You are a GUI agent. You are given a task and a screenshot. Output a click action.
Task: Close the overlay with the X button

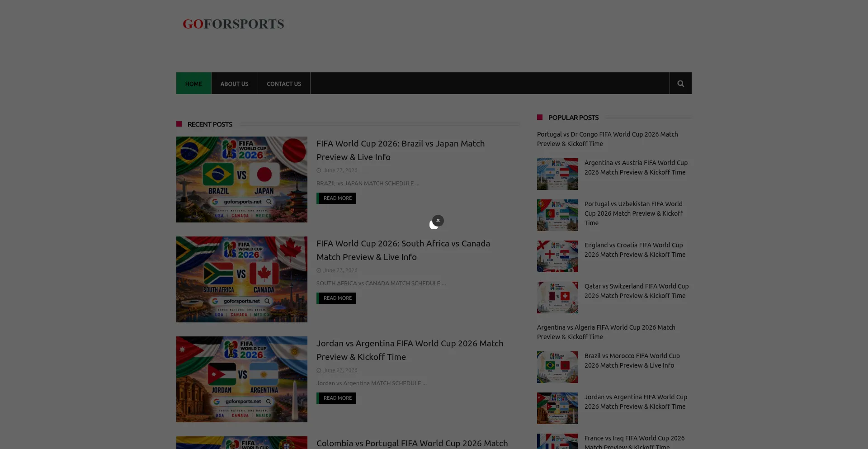pos(438,221)
